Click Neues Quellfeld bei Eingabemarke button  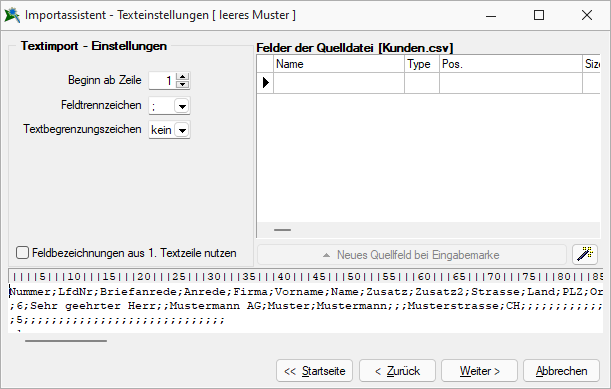[412, 255]
